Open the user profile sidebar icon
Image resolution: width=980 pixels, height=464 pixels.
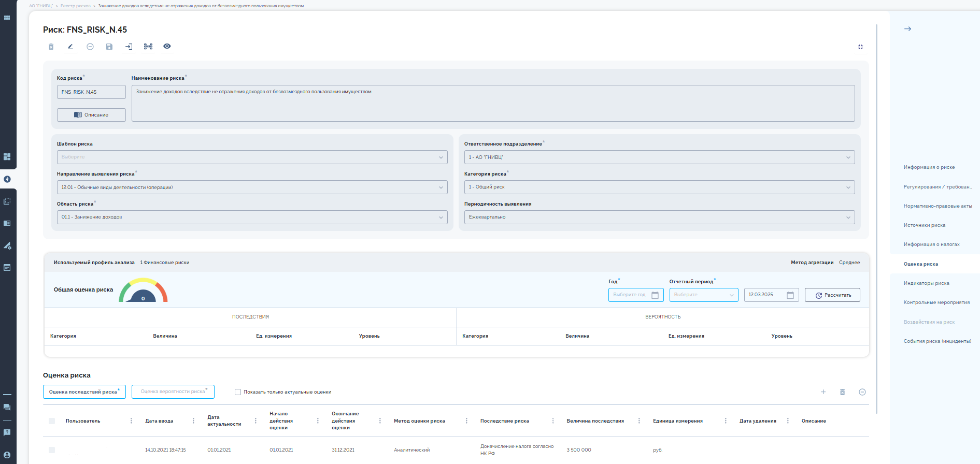(7, 455)
